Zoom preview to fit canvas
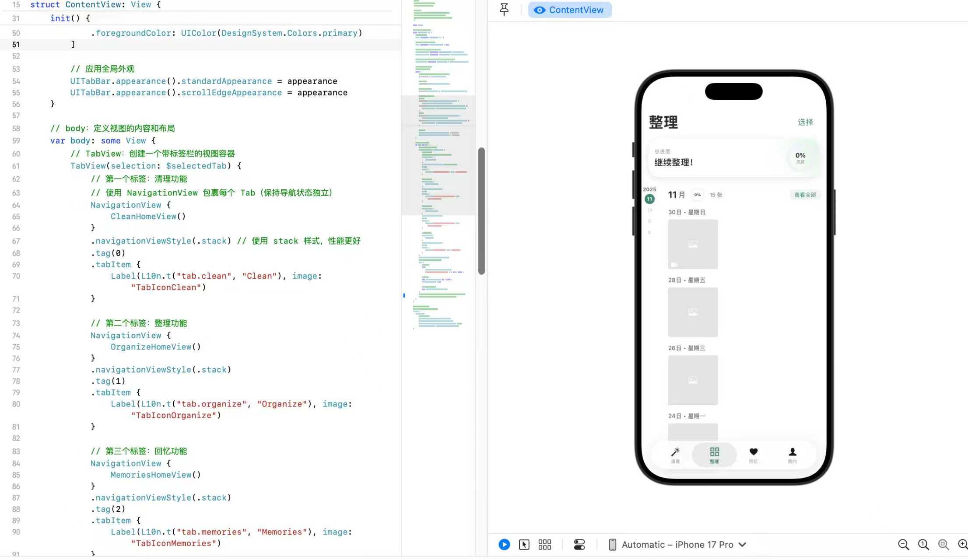968x560 pixels. [943, 544]
